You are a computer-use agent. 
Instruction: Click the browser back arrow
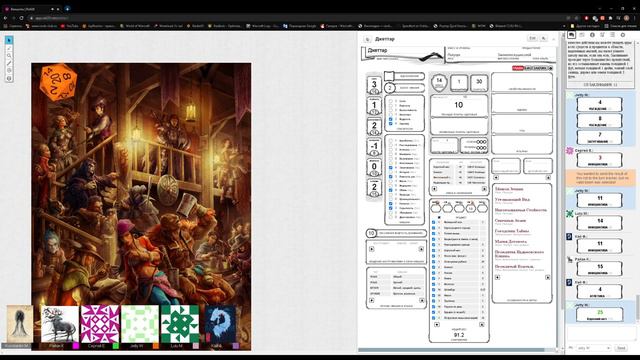tap(5, 18)
